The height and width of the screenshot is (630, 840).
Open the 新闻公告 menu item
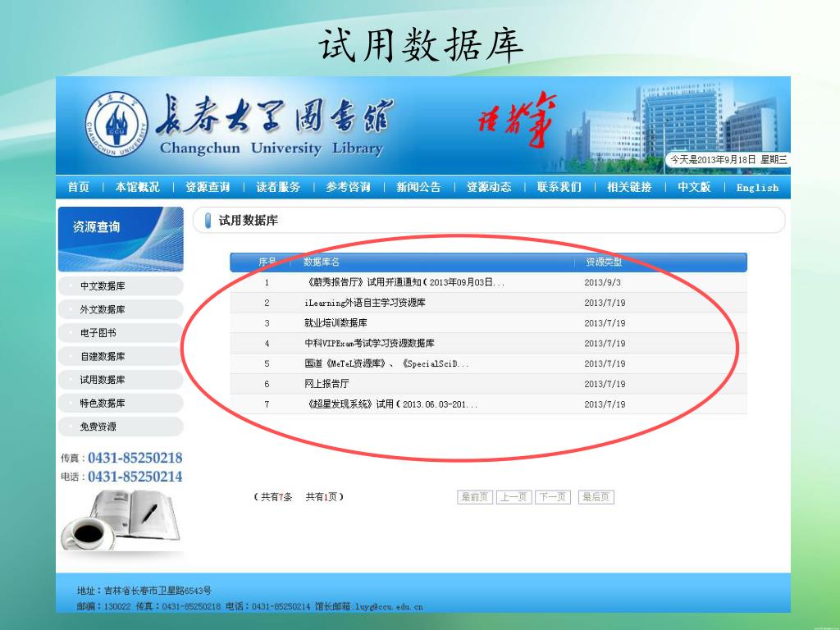(x=418, y=187)
